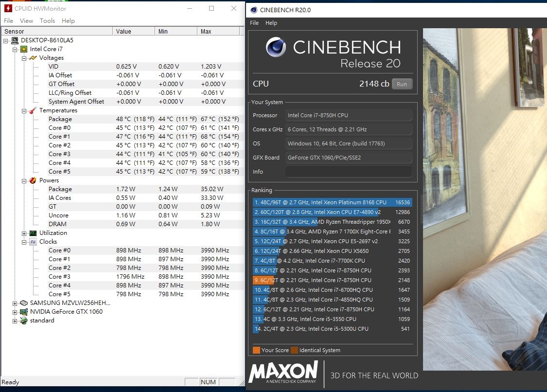
Task: Click the Min column header
Action: (x=176, y=32)
